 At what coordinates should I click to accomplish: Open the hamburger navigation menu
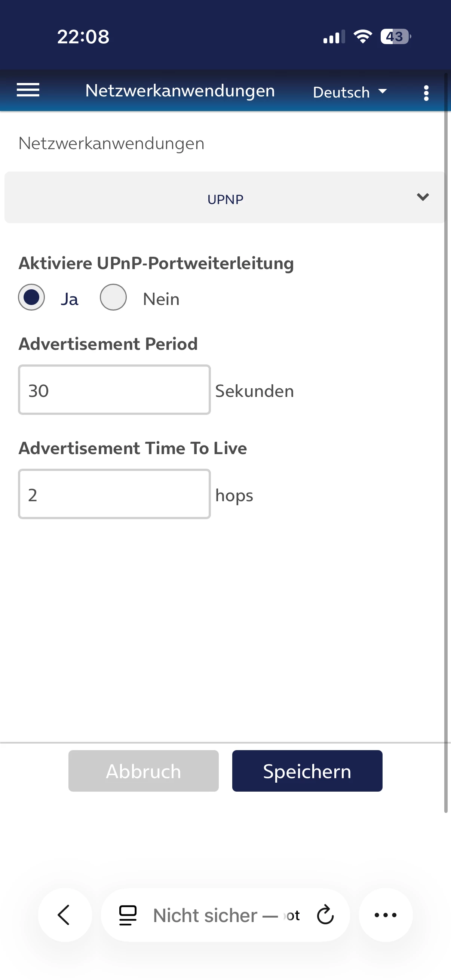(x=28, y=90)
